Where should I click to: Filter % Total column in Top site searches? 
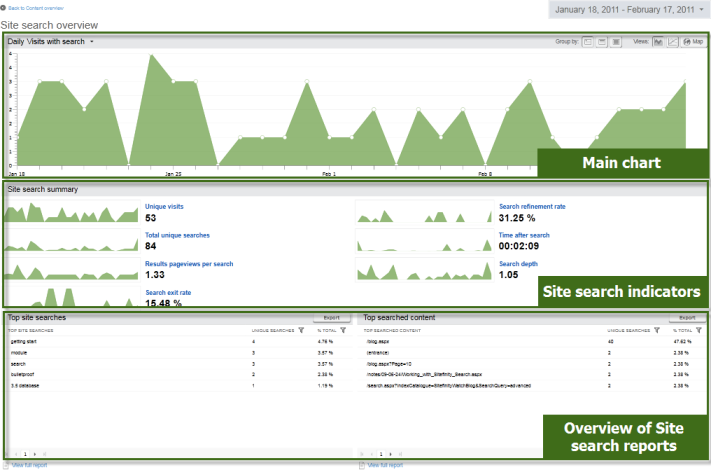(342, 329)
